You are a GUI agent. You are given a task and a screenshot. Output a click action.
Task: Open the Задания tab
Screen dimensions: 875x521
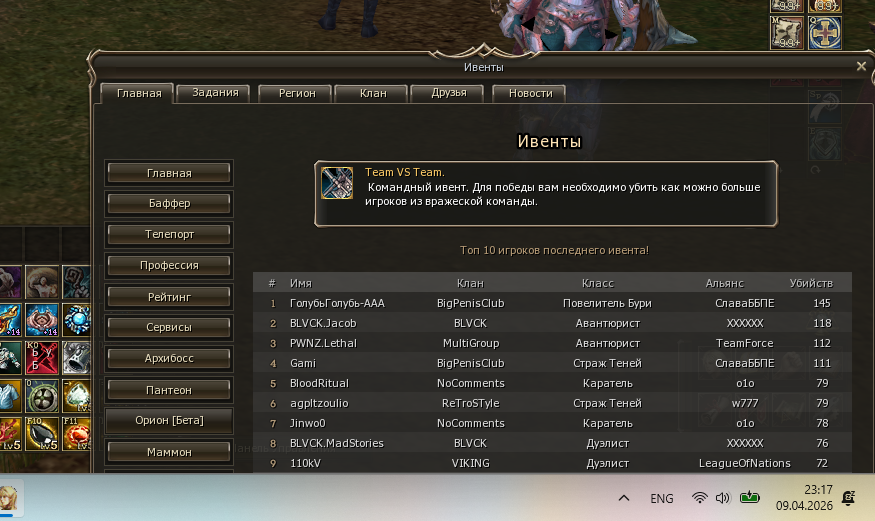coord(215,93)
